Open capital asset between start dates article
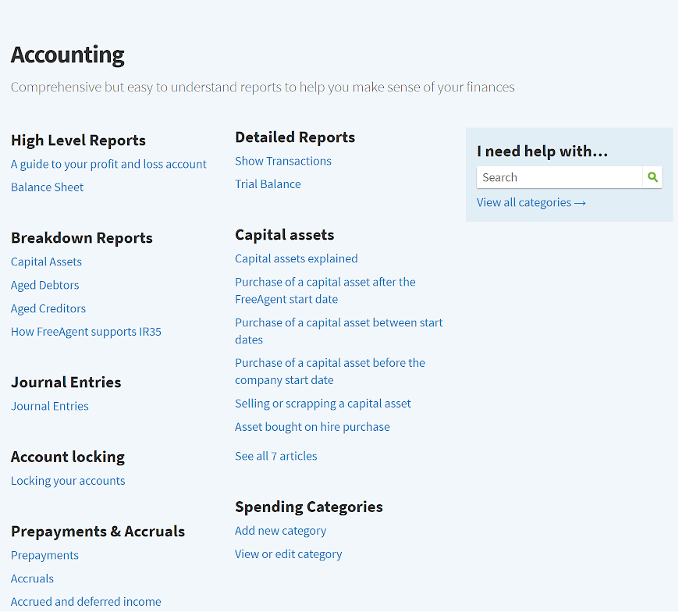Screen dimensions: 700x612 [339, 331]
